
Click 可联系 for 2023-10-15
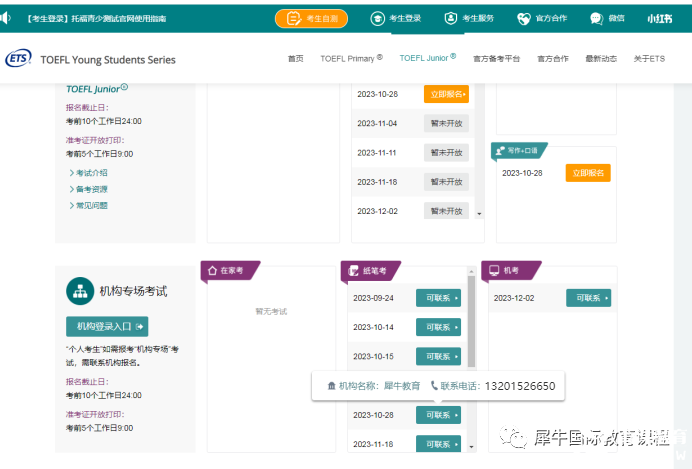coord(438,356)
